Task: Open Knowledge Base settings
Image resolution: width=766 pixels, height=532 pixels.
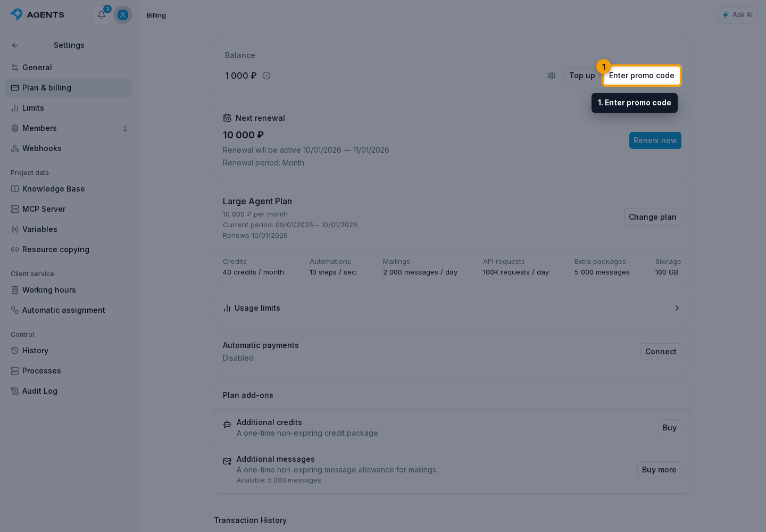Action: [x=69, y=189]
